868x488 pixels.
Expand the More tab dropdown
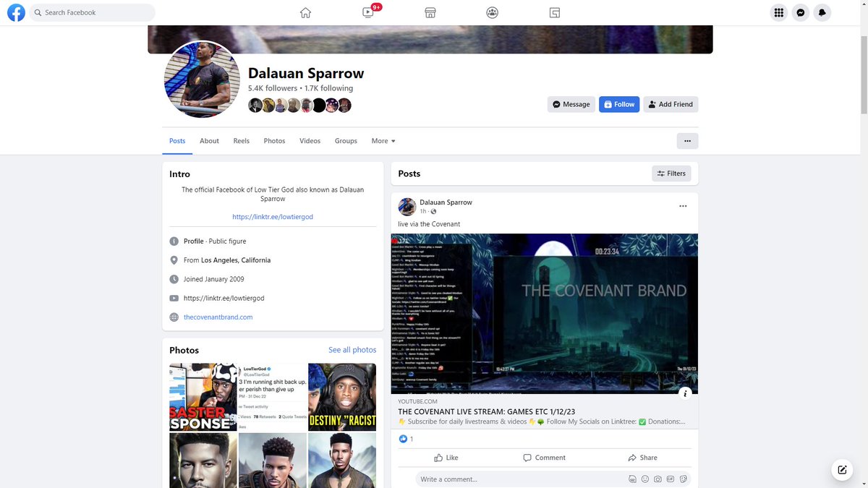383,141
